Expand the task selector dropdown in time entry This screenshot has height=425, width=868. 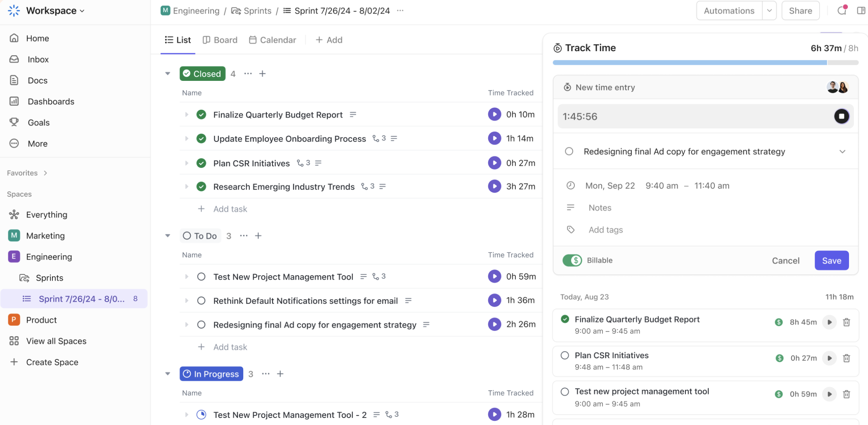point(842,151)
